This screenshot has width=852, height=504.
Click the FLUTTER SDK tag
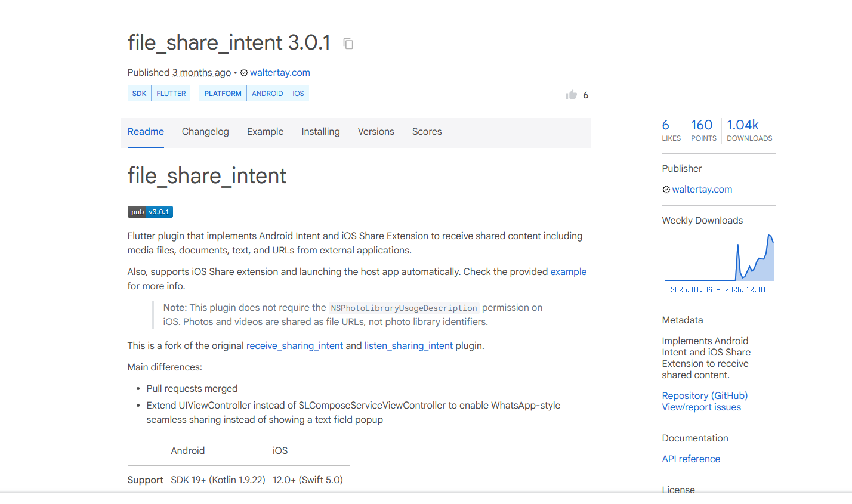pos(171,94)
